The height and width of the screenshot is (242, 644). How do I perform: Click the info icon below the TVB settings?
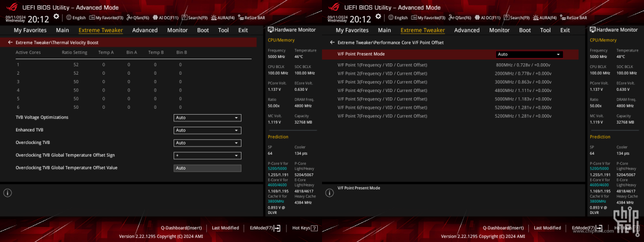[x=8, y=192]
